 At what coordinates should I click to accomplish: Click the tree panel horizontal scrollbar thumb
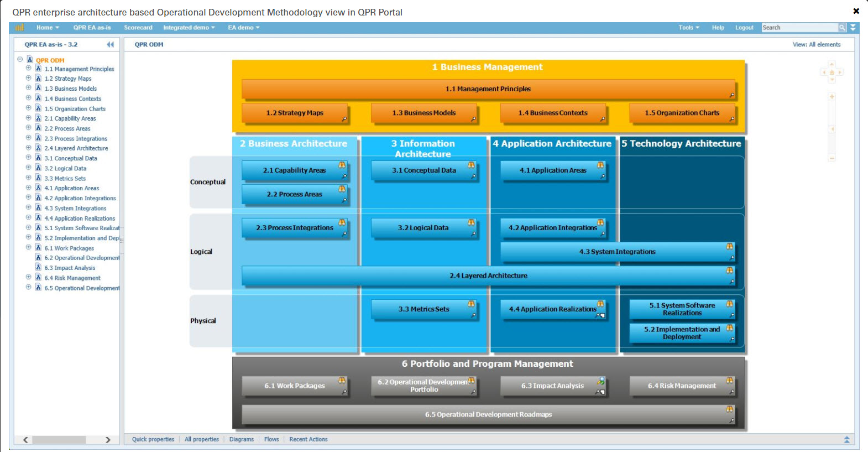(59, 440)
